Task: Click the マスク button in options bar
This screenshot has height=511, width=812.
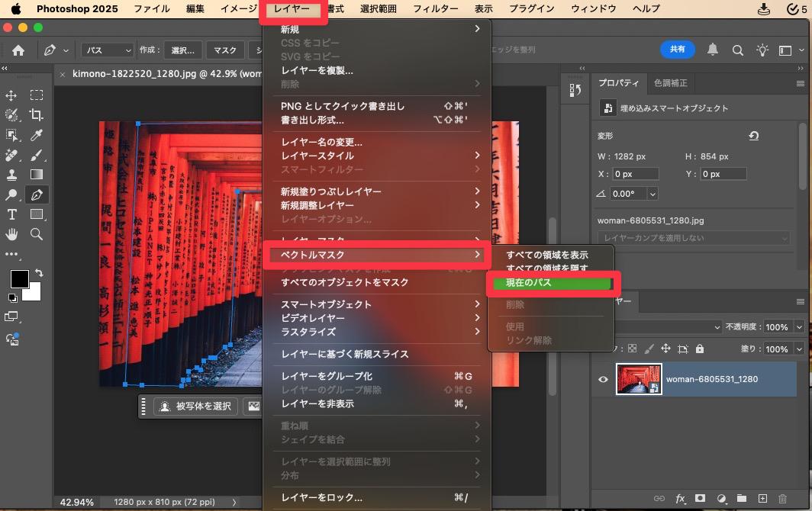Action: (x=224, y=50)
